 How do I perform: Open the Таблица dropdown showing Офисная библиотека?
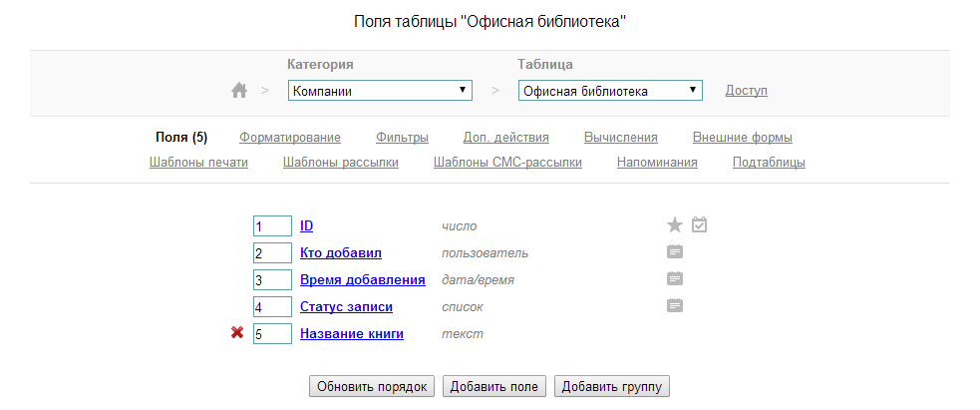[610, 91]
